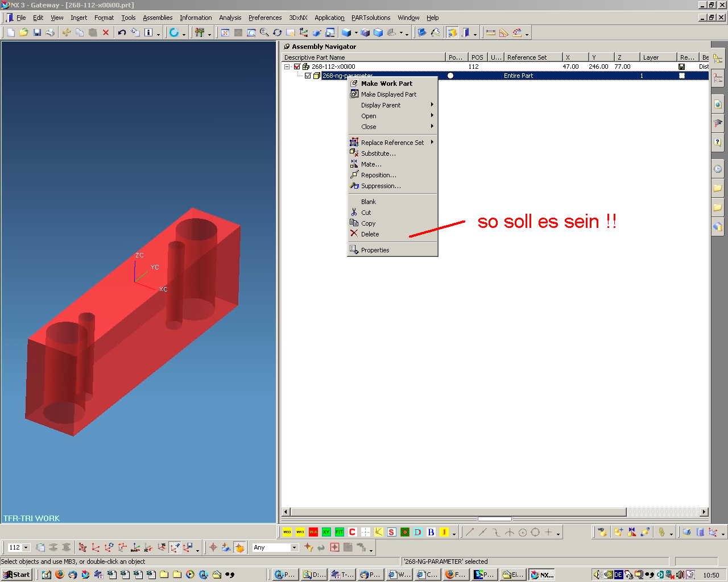Open the Analysis menu
This screenshot has height=582, width=728.
pos(230,18)
